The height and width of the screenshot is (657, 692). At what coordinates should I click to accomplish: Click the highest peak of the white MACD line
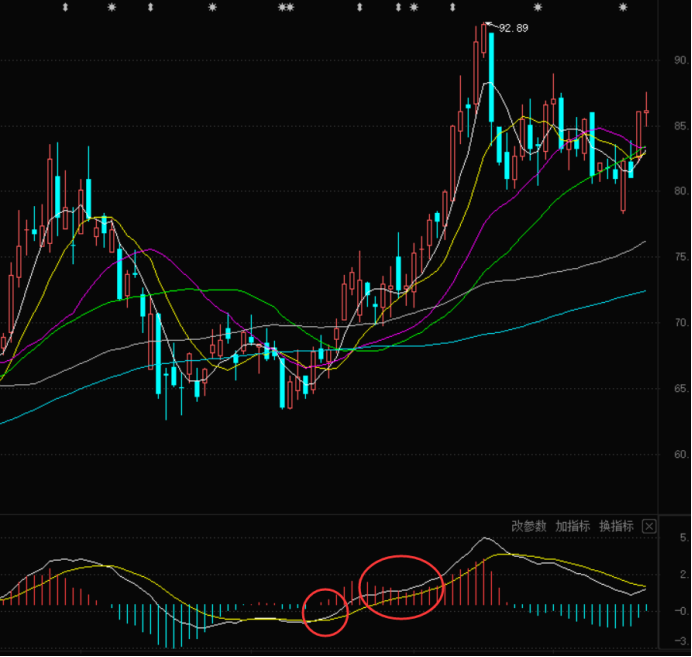click(x=486, y=539)
